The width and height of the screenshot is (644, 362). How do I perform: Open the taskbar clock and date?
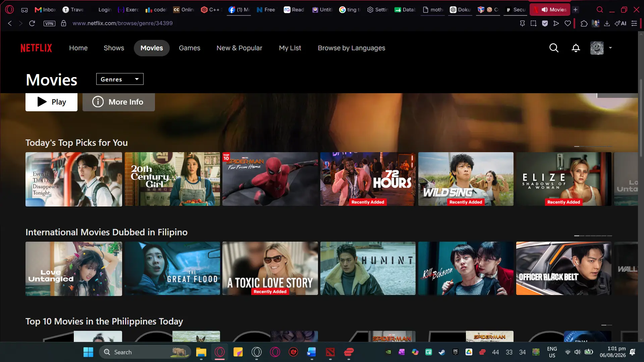tap(613, 352)
